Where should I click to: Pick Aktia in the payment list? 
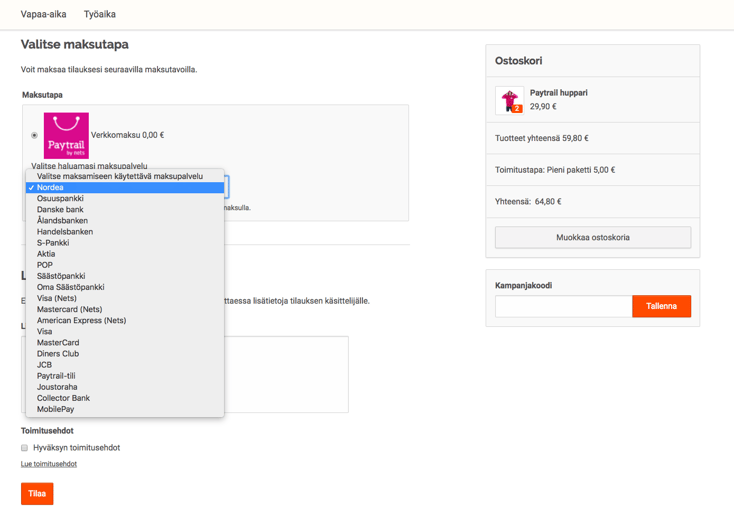click(x=125, y=254)
